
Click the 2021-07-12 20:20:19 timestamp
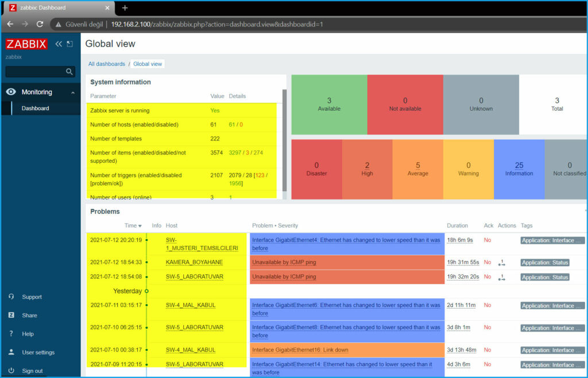pyautogui.click(x=116, y=240)
